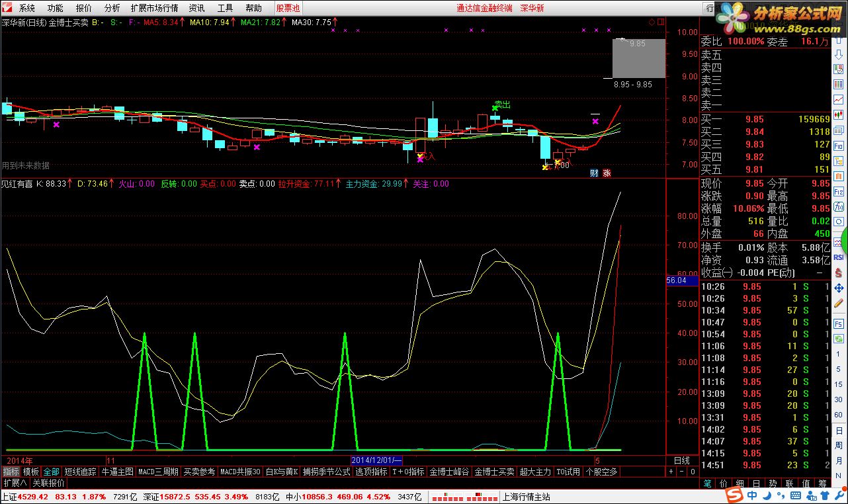The height and width of the screenshot is (504, 848).
Task: Open the 资讯 menu
Action: (196, 8)
